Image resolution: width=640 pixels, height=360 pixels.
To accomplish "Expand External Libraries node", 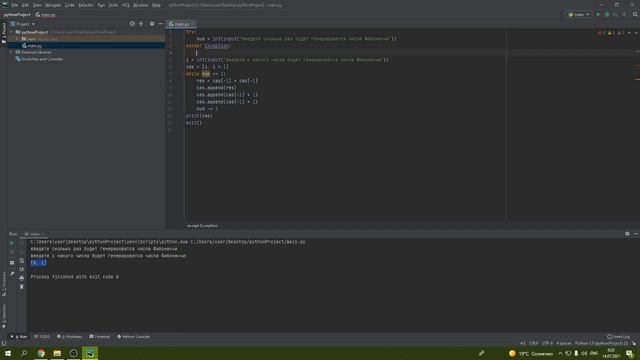I will (11, 52).
